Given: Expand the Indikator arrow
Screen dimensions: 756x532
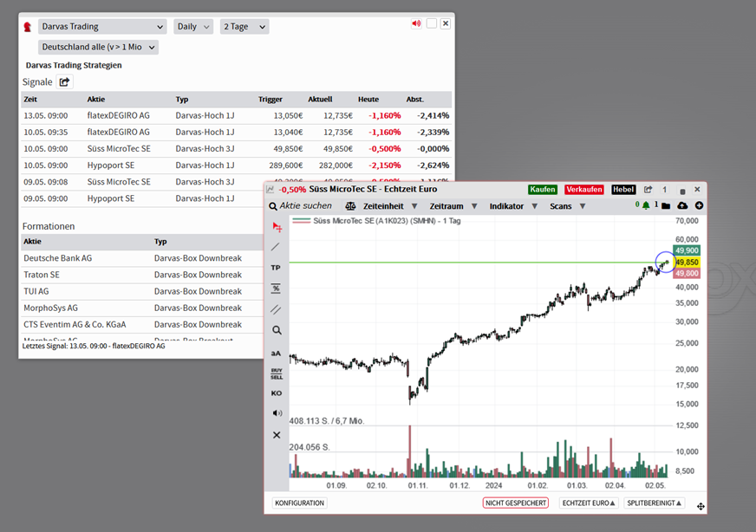Looking at the screenshot, I should 534,206.
